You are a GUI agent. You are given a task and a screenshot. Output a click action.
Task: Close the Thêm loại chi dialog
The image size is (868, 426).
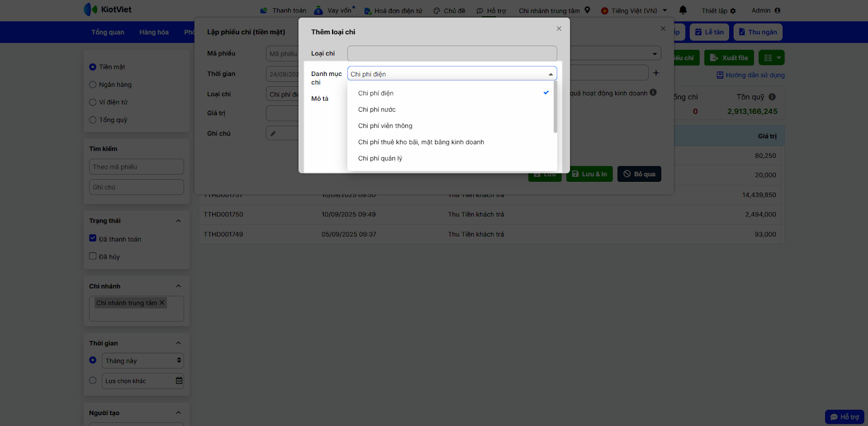point(559,28)
